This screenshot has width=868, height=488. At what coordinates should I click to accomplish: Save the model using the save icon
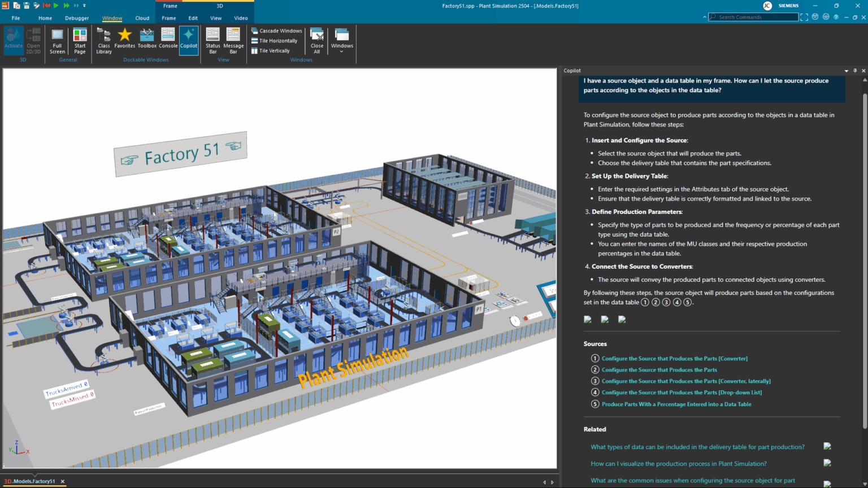pyautogui.click(x=26, y=5)
